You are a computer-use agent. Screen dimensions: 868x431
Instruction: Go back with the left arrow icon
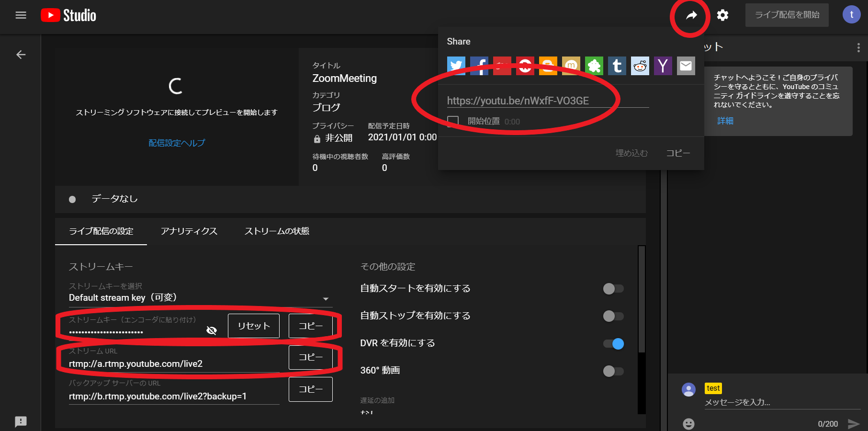21,55
